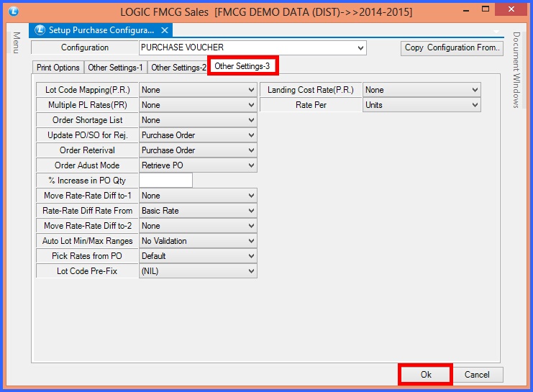Open Update PO/SO for Rej. dropdown

198,135
